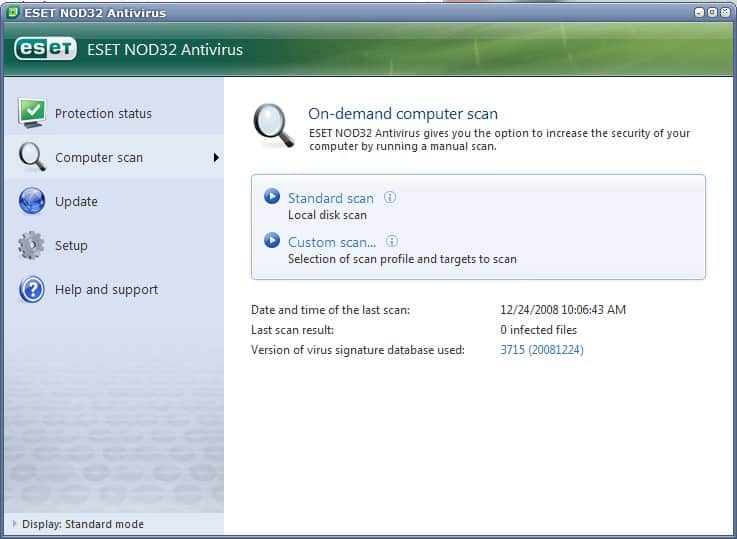
Task: Expand the Computer scan submenu arrow
Action: click(215, 157)
